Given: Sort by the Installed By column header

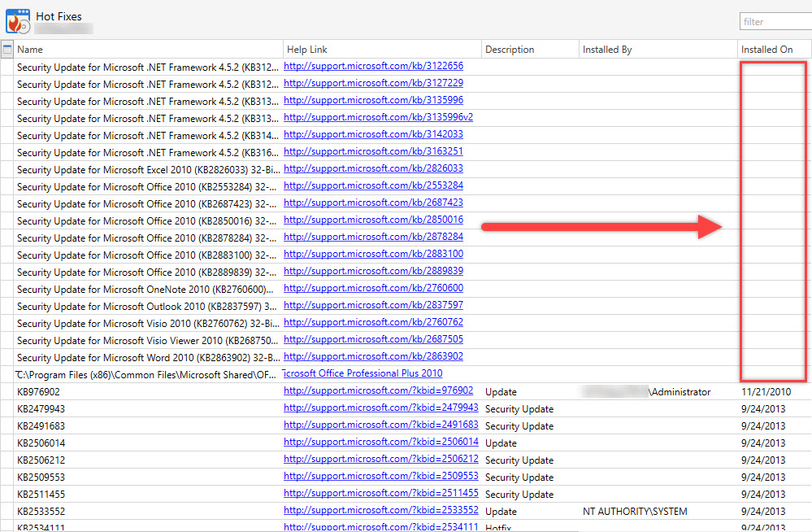Looking at the screenshot, I should [x=607, y=50].
